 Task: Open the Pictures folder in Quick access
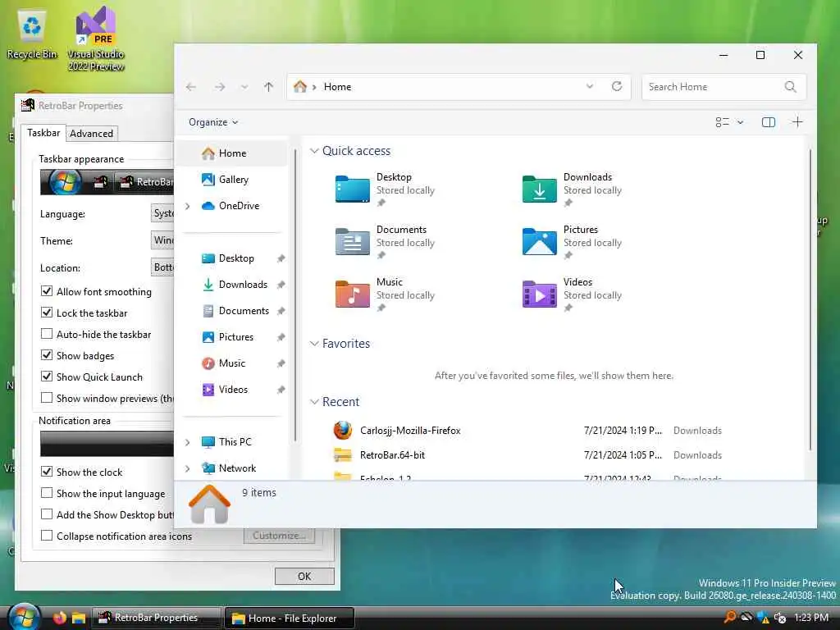point(572,242)
